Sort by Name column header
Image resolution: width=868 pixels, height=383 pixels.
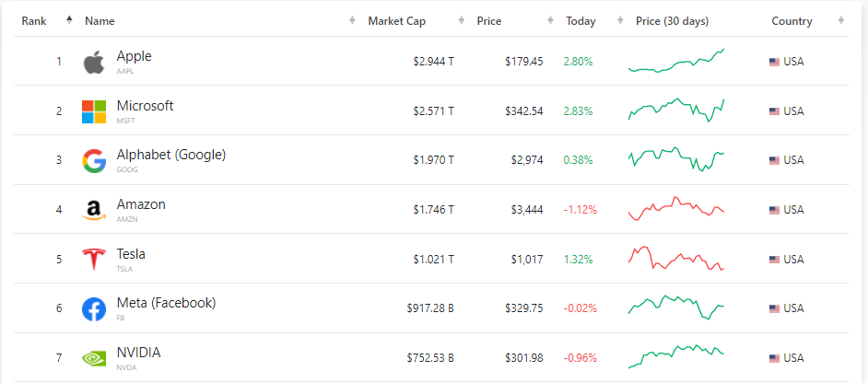[100, 21]
